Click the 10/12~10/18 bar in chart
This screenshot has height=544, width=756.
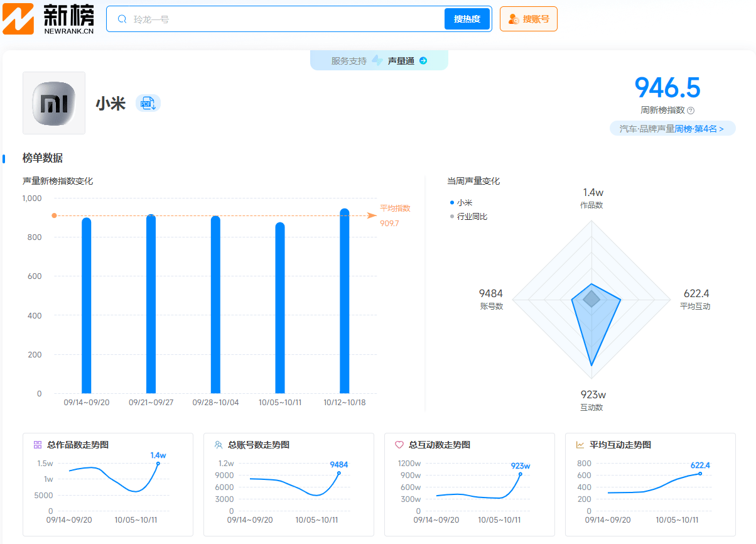[344, 302]
